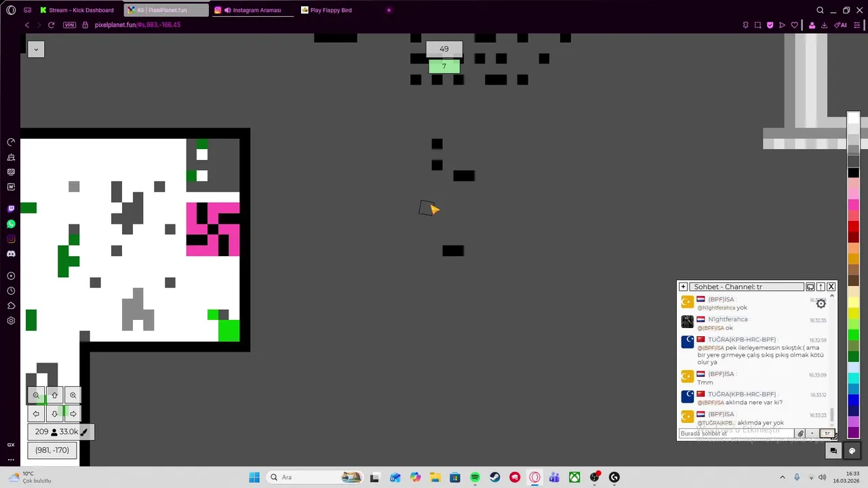Screen dimensions: 868x488
Task: Open the extensions cube icon in sidebar
Action: click(x=11, y=306)
